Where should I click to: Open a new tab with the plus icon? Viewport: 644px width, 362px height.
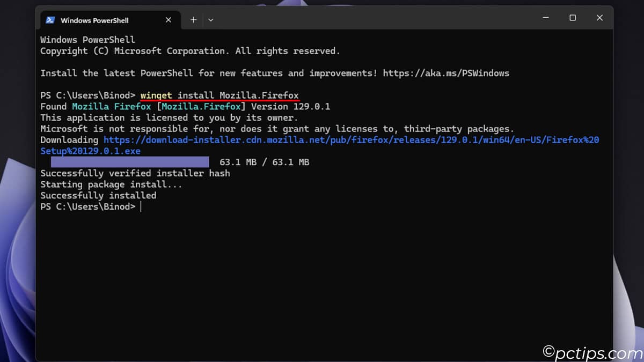193,19
